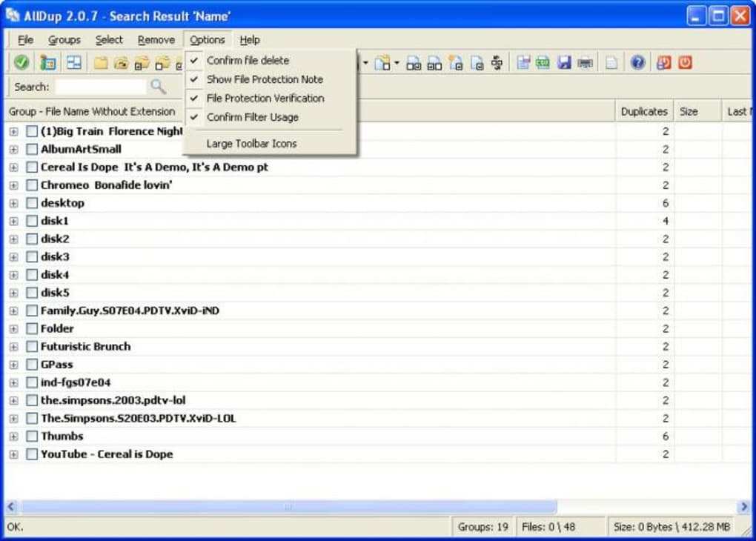Tick the checkbox next to Futuristic Brunch
The image size is (756, 541).
point(32,347)
